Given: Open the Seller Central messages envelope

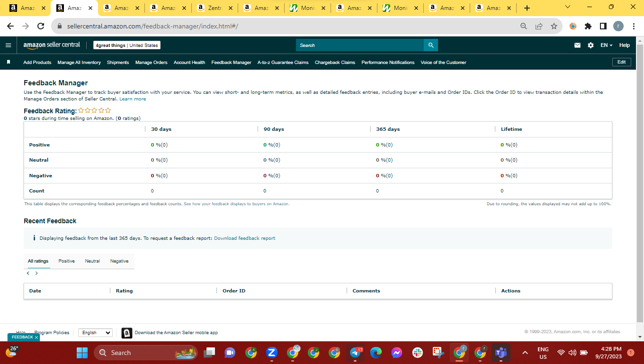Looking at the screenshot, I should 577,45.
